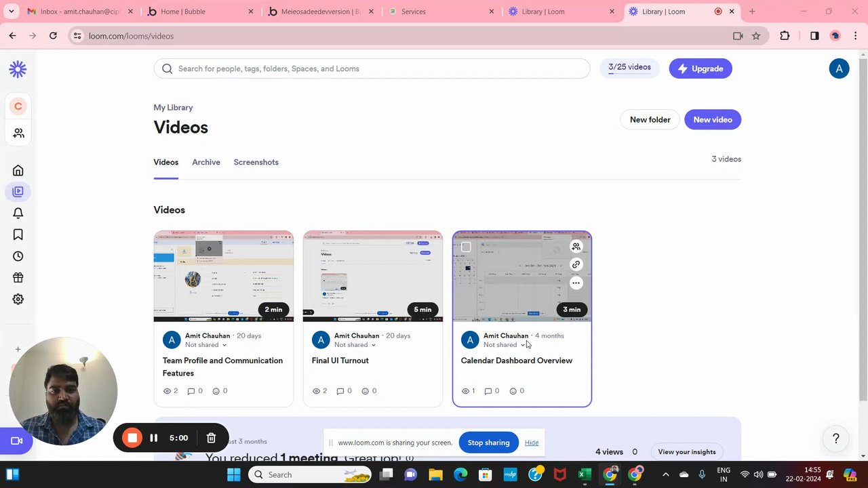Click Stop sharing button
The image size is (868, 488).
click(488, 443)
